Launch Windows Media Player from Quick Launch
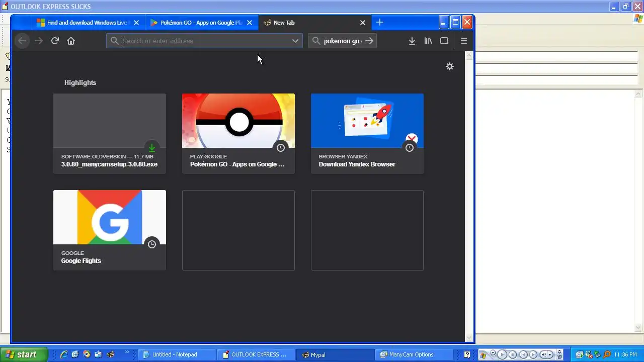 87,354
